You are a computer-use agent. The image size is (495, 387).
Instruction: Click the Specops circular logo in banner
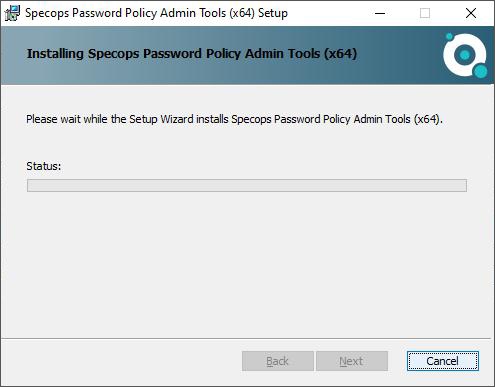(x=465, y=55)
